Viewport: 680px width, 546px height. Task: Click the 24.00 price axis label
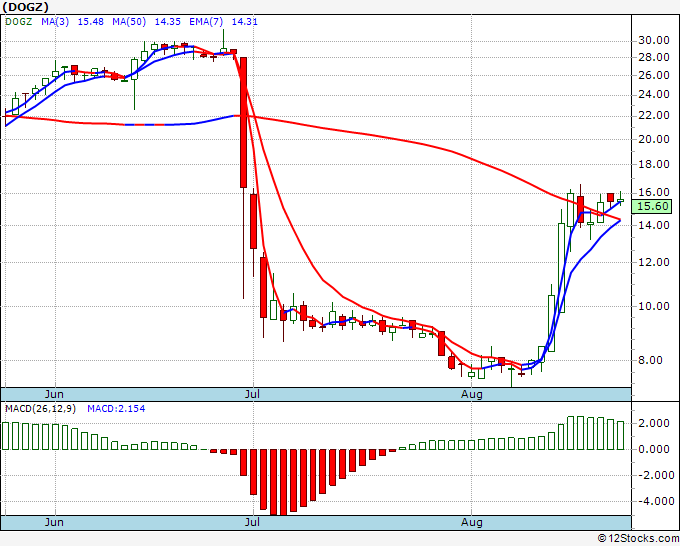[x=654, y=95]
